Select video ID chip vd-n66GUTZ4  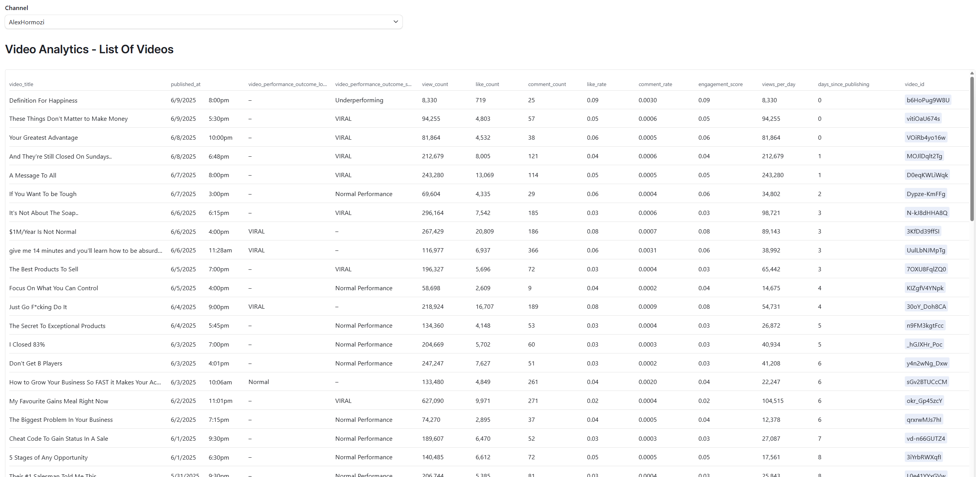click(x=926, y=438)
